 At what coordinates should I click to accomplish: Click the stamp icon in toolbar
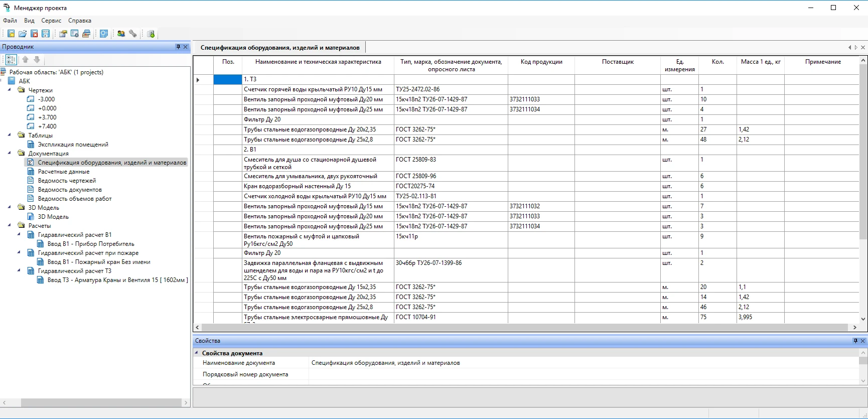86,34
